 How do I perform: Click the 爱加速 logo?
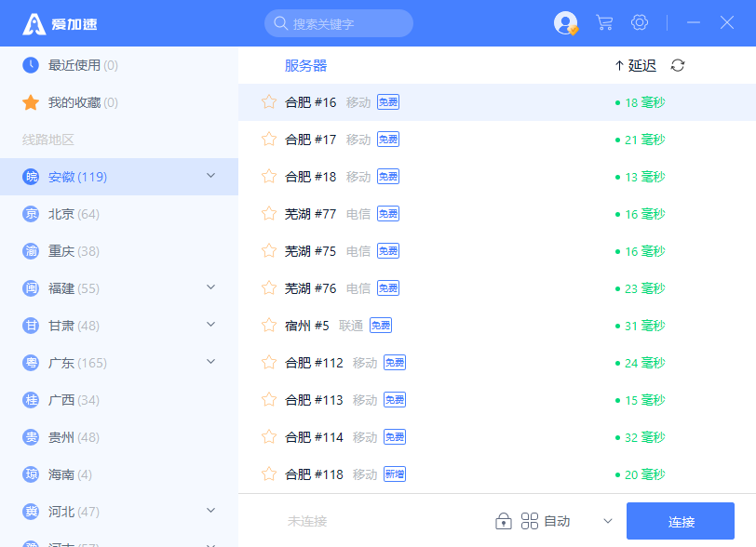61,23
